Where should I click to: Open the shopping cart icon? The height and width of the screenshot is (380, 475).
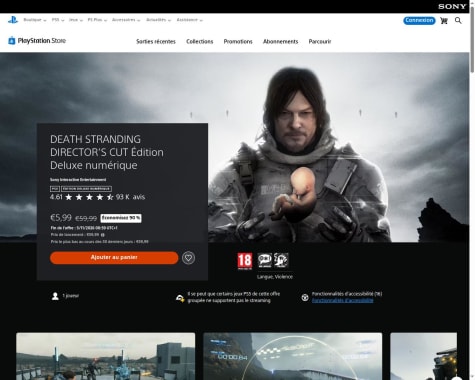point(444,21)
